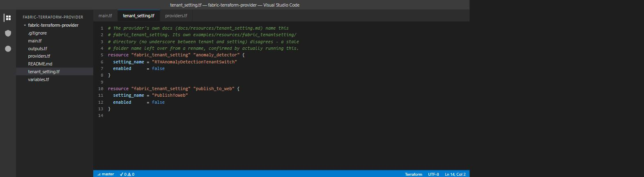Click the closing brace on line 13
The width and height of the screenshot is (644, 177).
pos(109,109)
